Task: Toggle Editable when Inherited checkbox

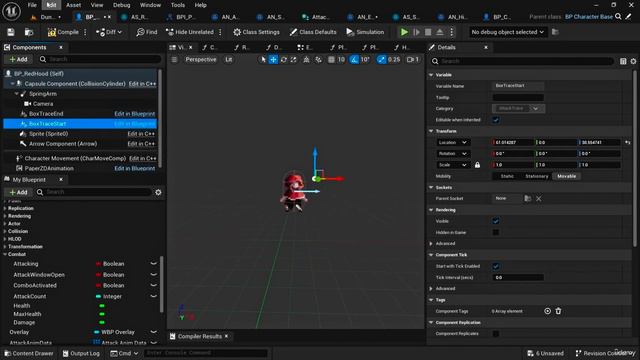Action: tap(496, 120)
